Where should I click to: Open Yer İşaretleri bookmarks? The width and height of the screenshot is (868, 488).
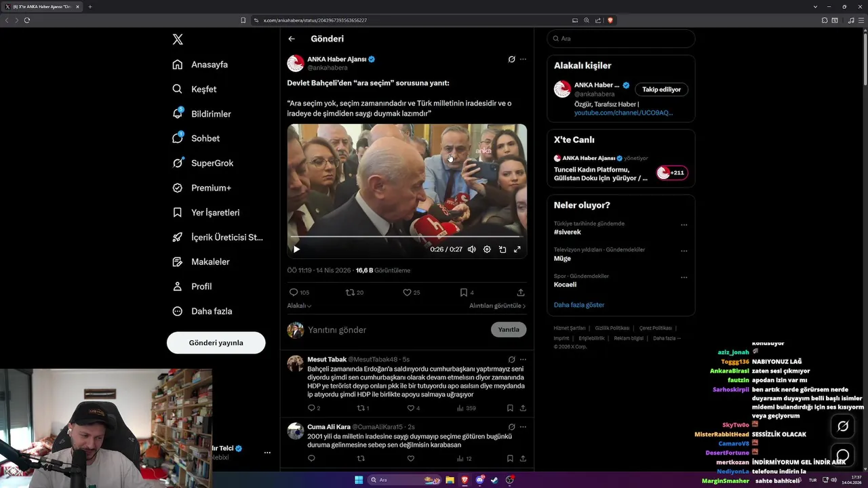(206, 212)
